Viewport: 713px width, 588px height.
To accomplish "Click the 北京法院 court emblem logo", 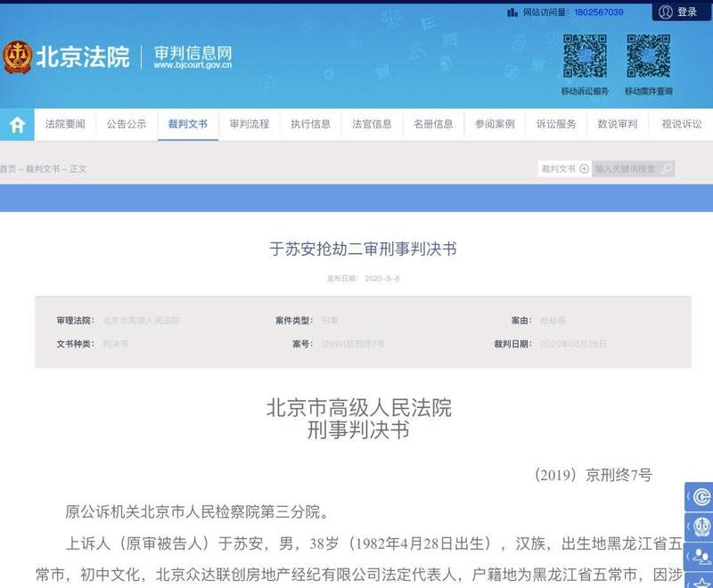I will point(17,57).
